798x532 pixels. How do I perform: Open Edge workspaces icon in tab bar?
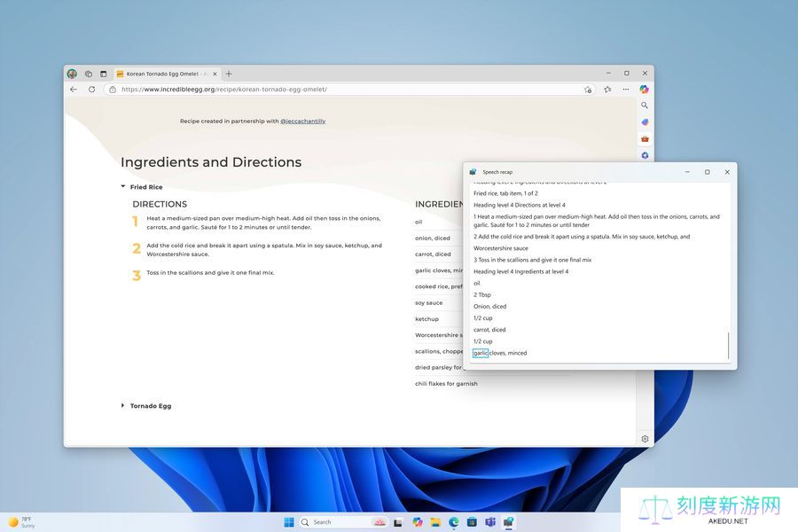[89, 74]
